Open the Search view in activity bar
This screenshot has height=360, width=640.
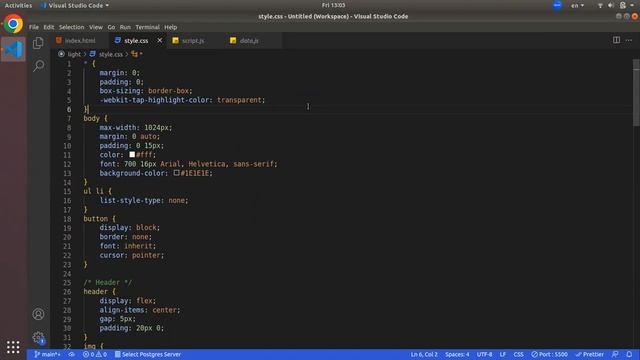click(x=38, y=65)
